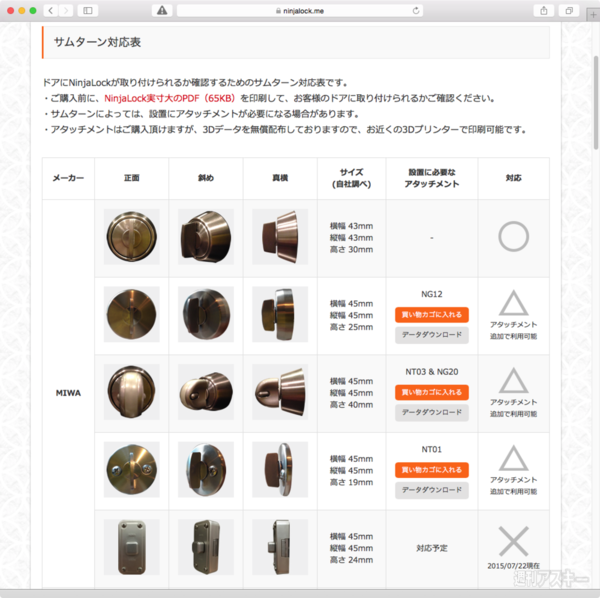This screenshot has width=600, height=598.
Task: Click the 高さ 40mm size text
Action: pyautogui.click(x=351, y=405)
